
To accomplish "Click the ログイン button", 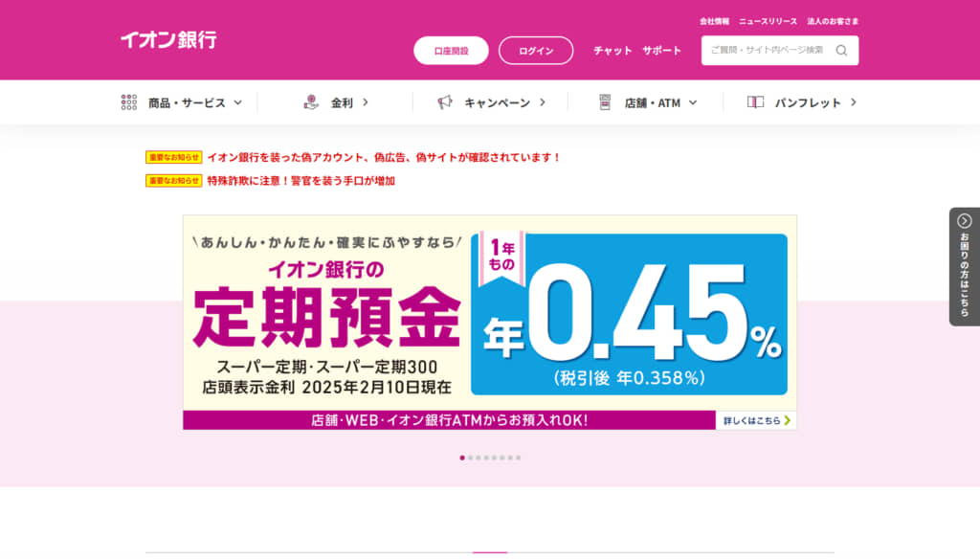I will click(536, 51).
